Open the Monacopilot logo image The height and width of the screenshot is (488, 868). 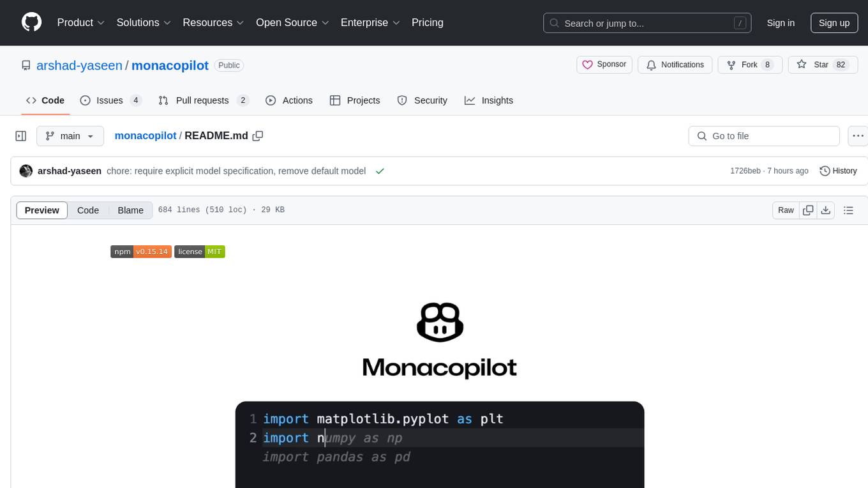pos(440,341)
